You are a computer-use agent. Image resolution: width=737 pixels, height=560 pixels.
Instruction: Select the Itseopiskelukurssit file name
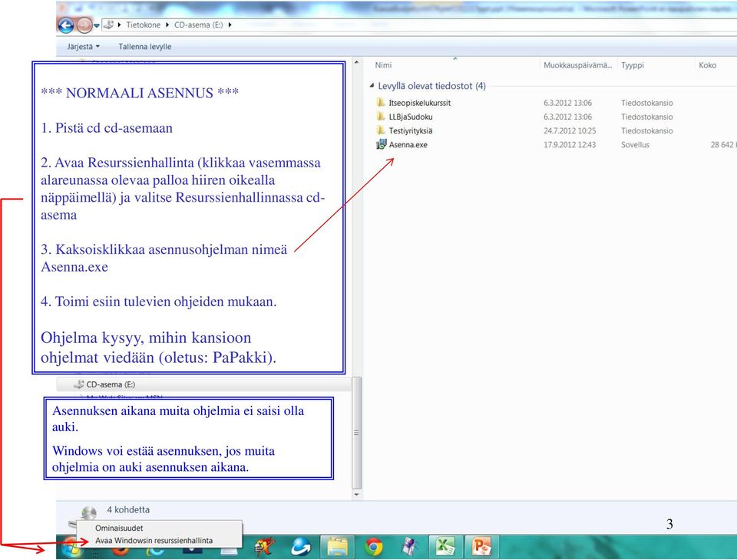[420, 103]
